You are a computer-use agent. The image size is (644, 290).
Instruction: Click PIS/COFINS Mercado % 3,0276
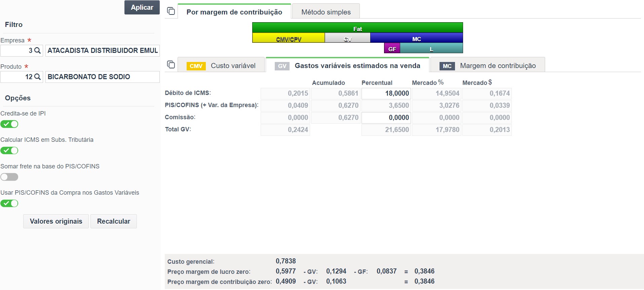point(437,105)
